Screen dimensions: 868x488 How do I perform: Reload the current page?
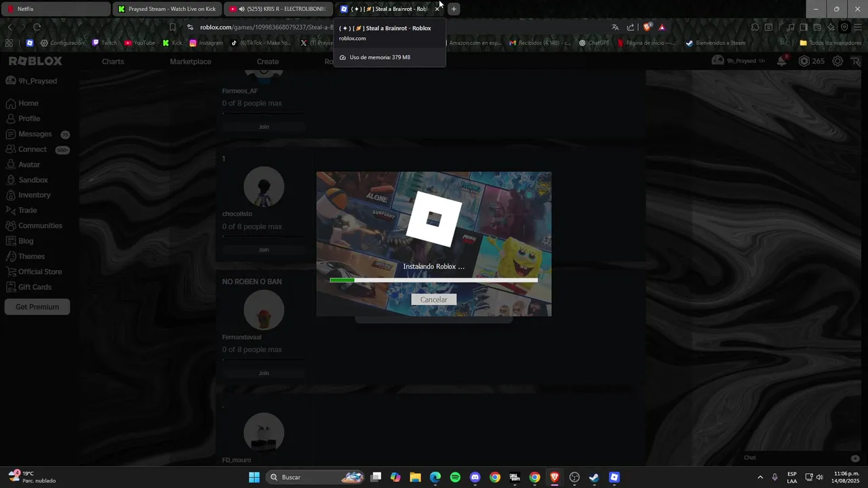point(37,27)
